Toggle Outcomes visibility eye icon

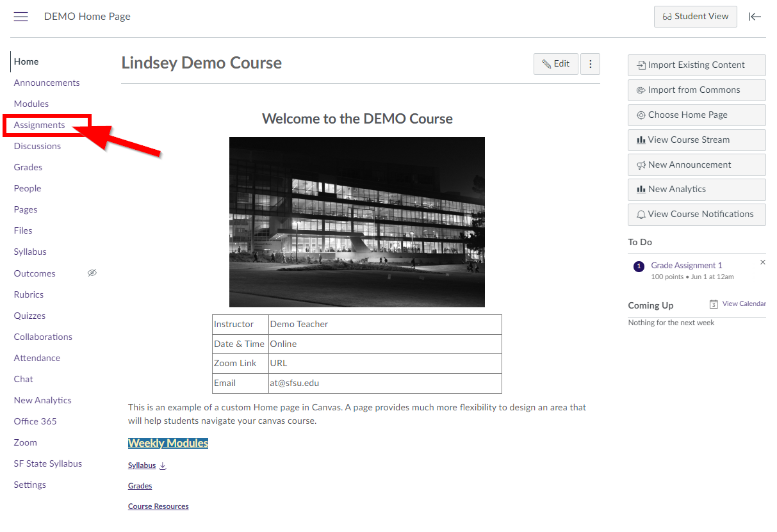(92, 273)
